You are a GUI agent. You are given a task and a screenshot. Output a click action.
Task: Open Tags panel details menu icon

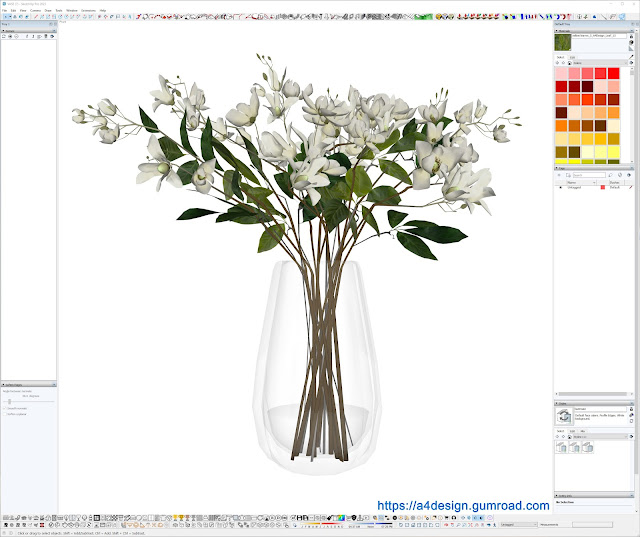(629, 175)
